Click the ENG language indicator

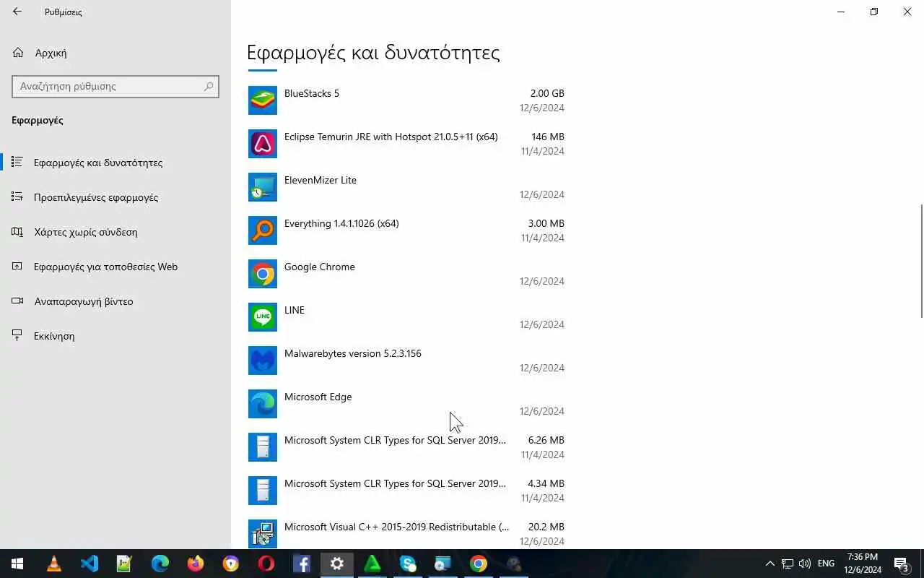coord(827,564)
